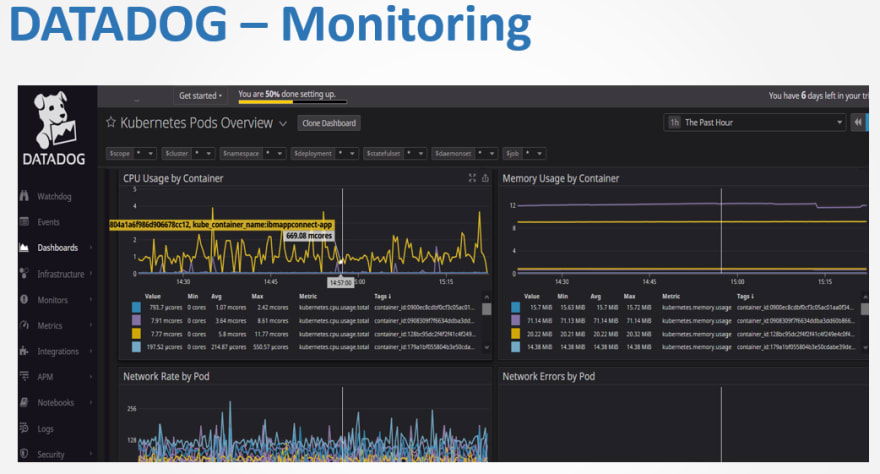The height and width of the screenshot is (474, 880).
Task: Click the Memory Usage by Container title
Action: (x=561, y=178)
